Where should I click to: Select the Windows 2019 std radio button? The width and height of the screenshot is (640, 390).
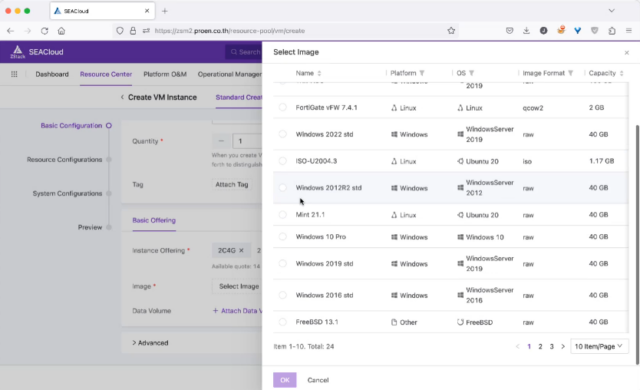tap(282, 264)
